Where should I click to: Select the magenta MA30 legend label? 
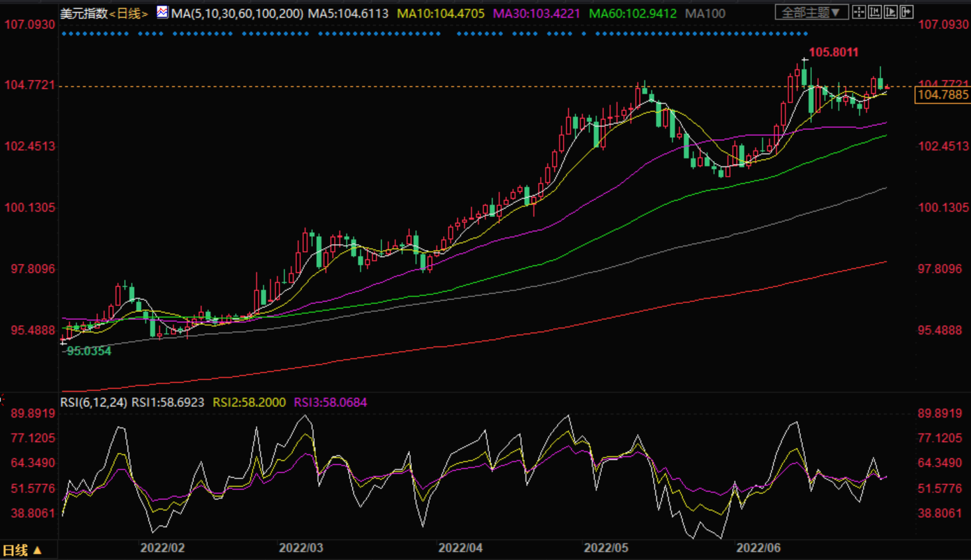coord(537,13)
